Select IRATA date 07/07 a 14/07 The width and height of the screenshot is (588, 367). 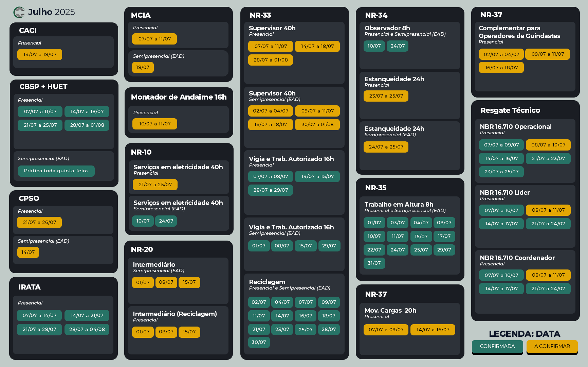pyautogui.click(x=39, y=315)
